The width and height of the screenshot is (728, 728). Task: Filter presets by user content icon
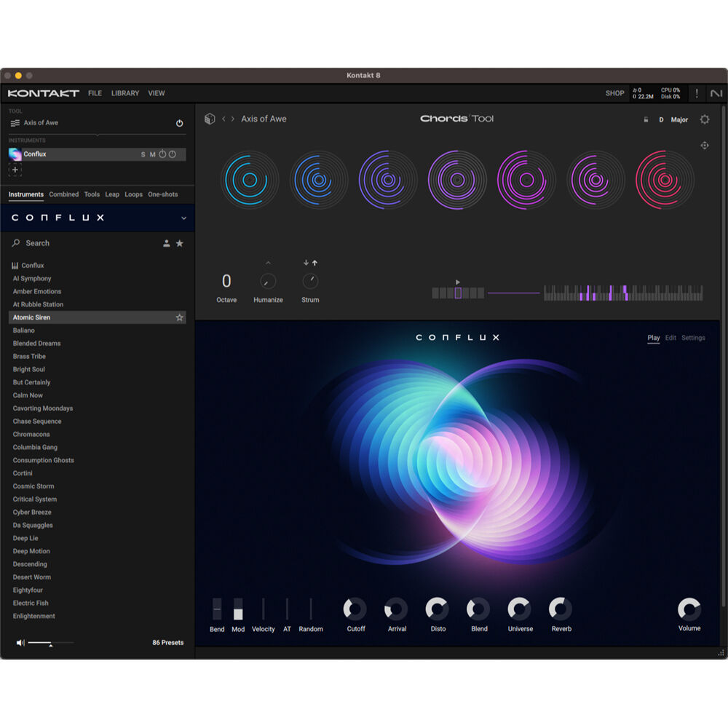point(166,243)
